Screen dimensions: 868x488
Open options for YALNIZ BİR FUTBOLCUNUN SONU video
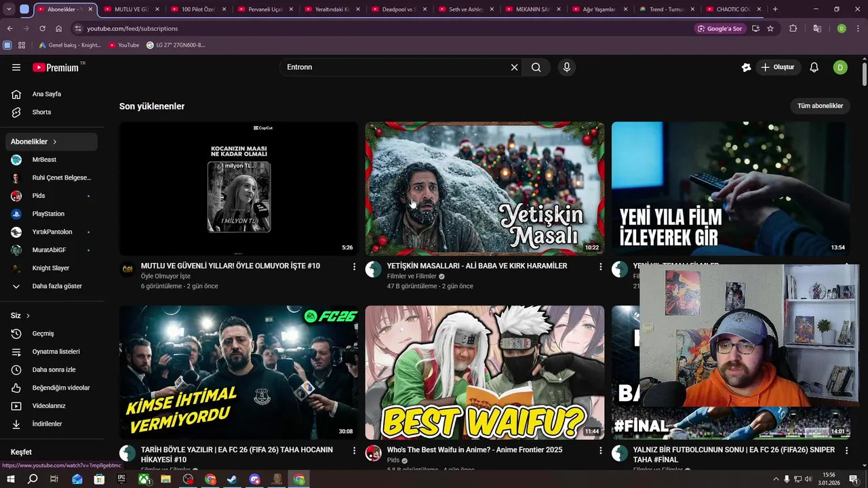point(846,451)
